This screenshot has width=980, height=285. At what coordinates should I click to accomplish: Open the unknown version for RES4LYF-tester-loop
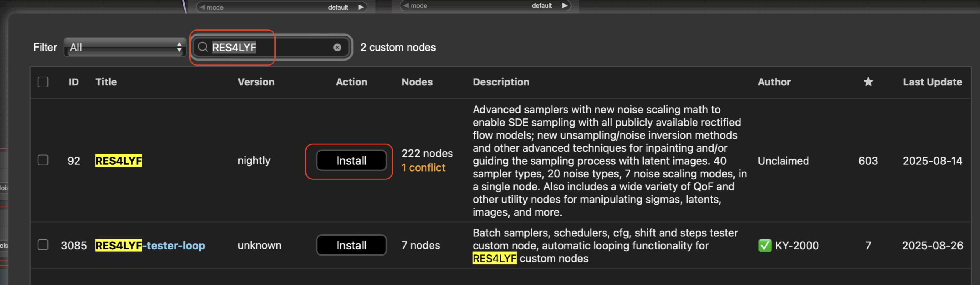coord(259,246)
